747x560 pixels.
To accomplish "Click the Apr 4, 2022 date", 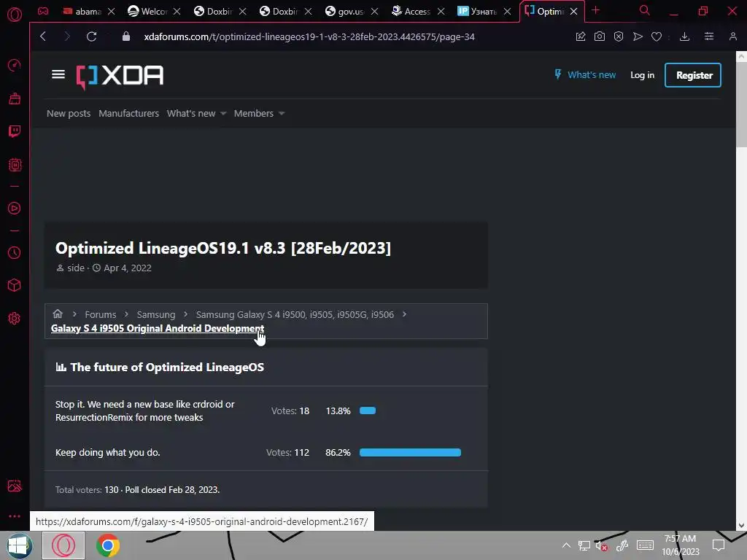I will pos(128,268).
